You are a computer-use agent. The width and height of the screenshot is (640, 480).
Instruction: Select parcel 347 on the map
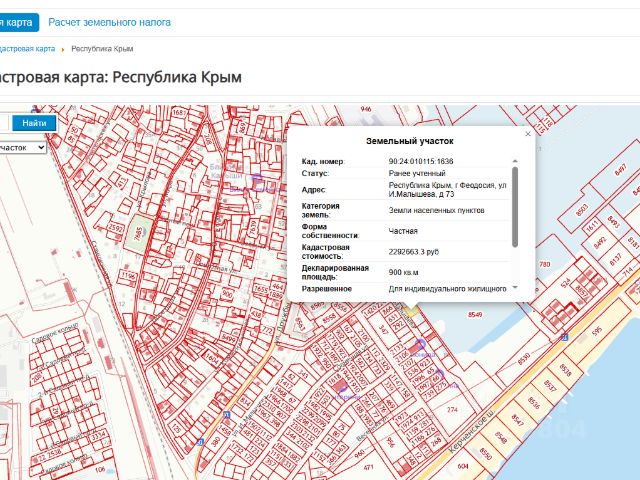click(383, 329)
